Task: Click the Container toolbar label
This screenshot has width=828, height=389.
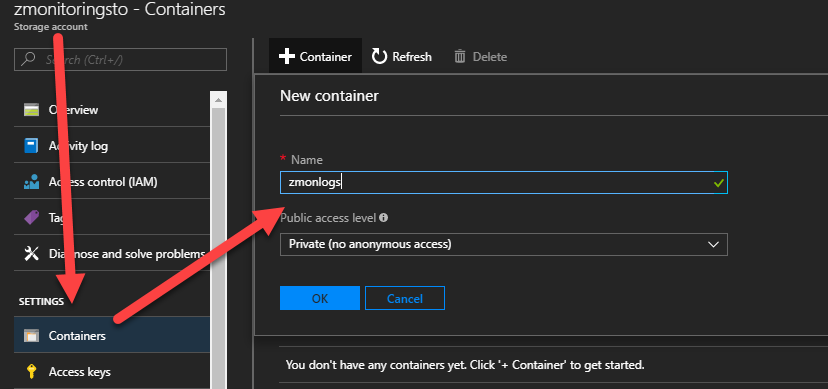Action: click(326, 56)
